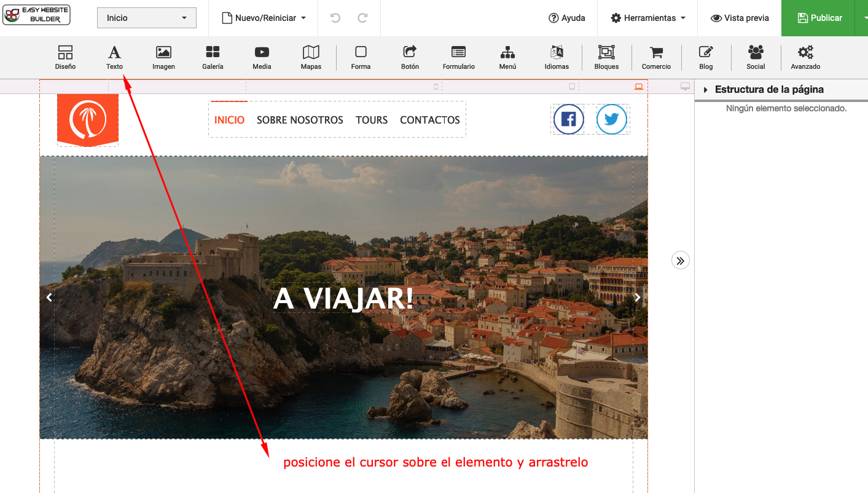Switch to laptop viewport icon in ruler
The height and width of the screenshot is (493, 868).
[639, 87]
